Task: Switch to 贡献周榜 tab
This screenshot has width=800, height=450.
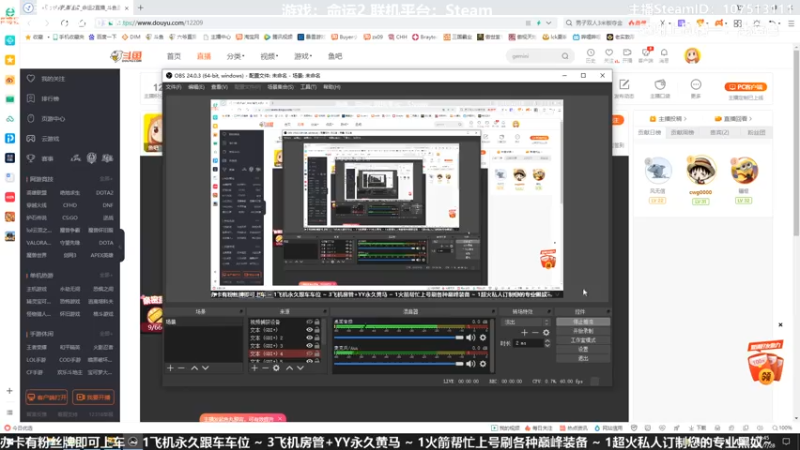Action: pyautogui.click(x=682, y=133)
